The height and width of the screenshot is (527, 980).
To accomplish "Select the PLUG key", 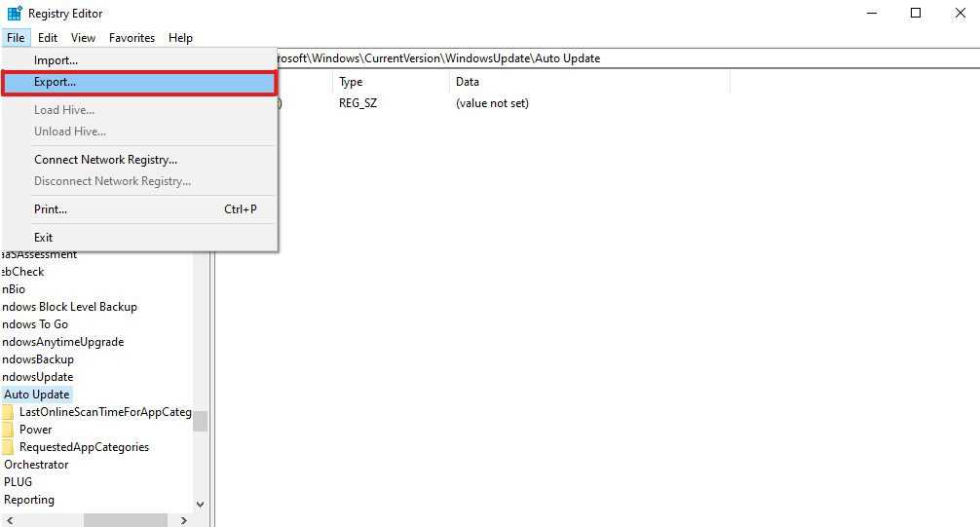I will [x=19, y=482].
